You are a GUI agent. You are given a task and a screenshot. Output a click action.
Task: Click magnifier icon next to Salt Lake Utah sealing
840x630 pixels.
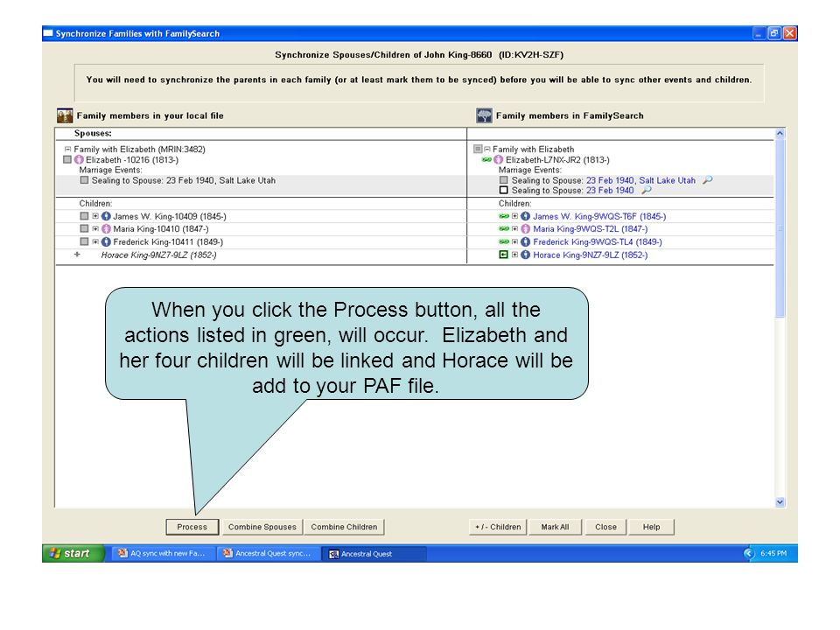[x=708, y=180]
